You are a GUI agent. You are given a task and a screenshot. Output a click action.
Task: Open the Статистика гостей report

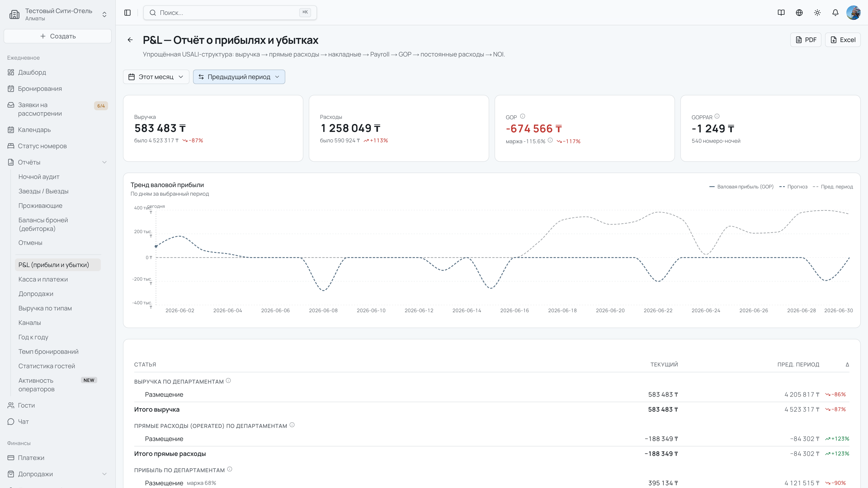[x=58, y=366]
